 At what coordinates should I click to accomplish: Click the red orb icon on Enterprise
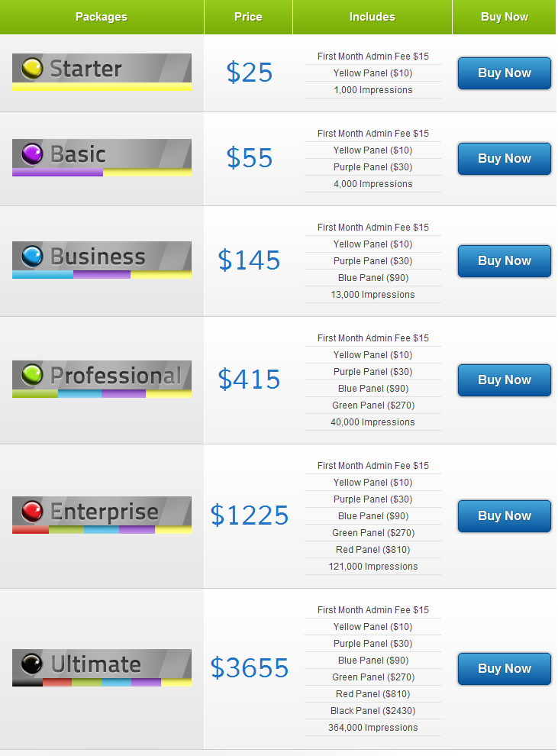[32, 511]
